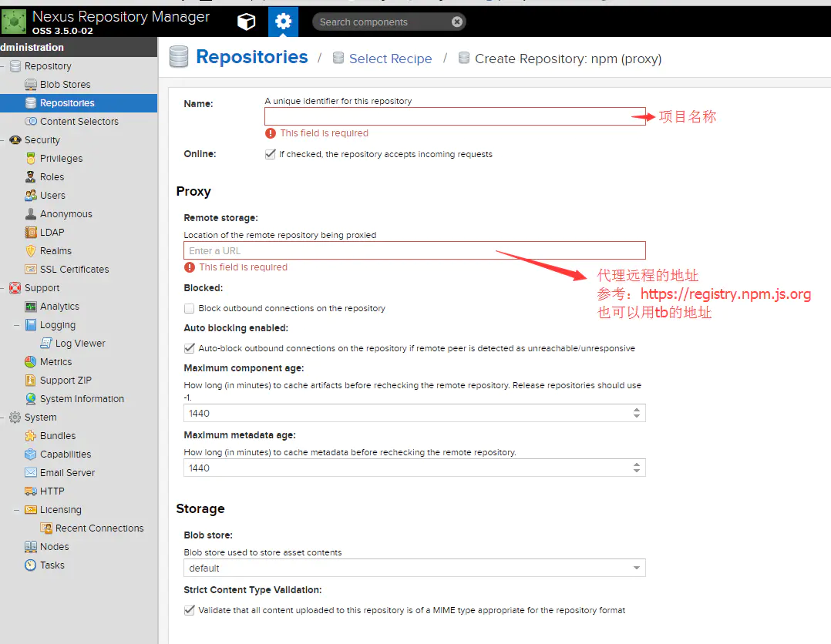
Task: Click the Licensing icon
Action: click(31, 509)
